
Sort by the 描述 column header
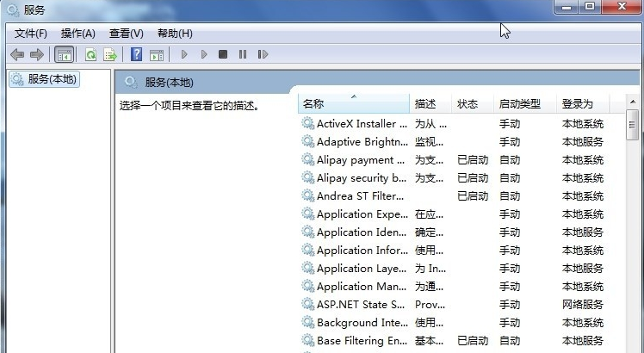pyautogui.click(x=430, y=103)
